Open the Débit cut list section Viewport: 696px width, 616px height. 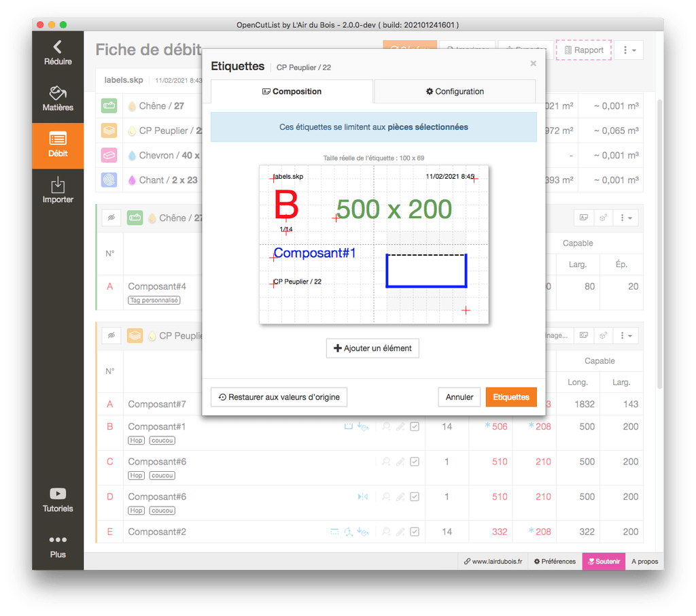click(58, 146)
